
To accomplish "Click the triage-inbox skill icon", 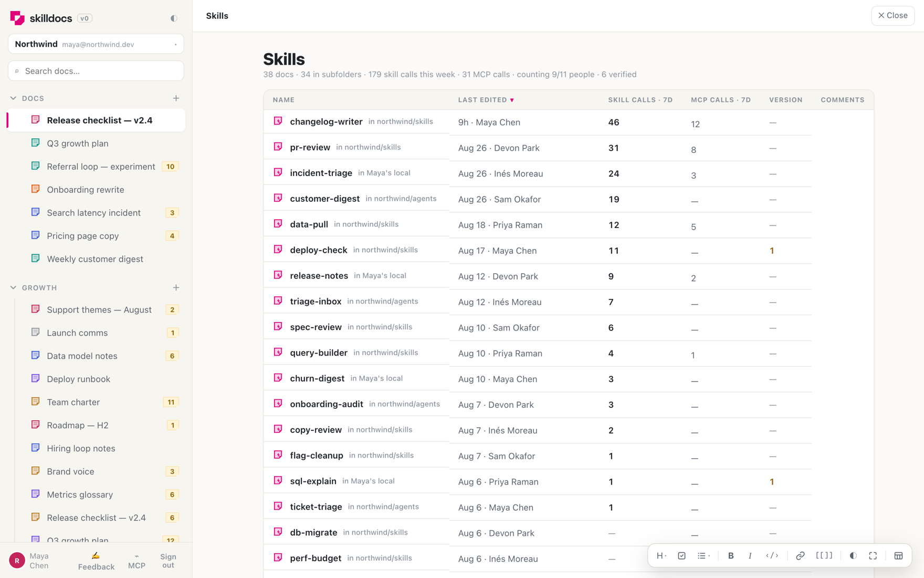I will click(278, 301).
